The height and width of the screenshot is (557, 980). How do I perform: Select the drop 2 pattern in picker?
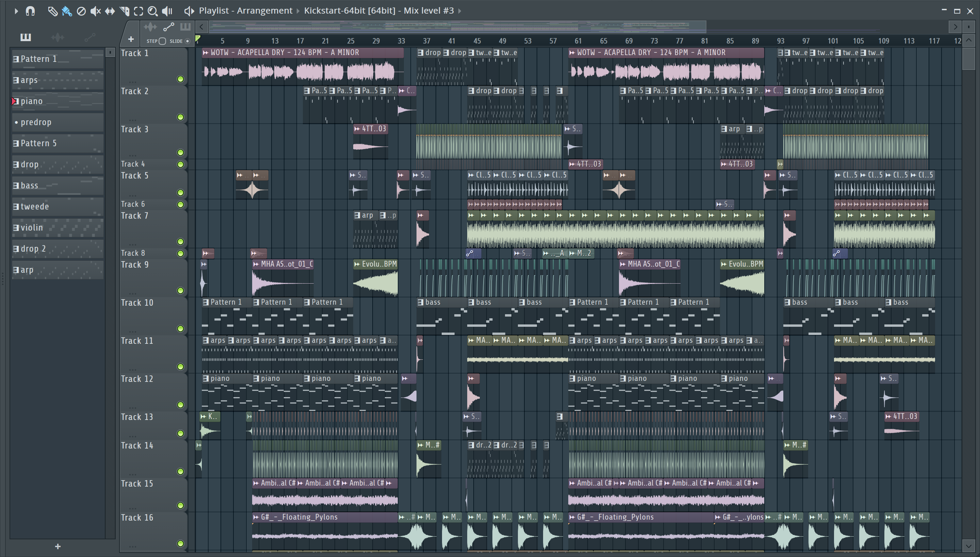58,249
